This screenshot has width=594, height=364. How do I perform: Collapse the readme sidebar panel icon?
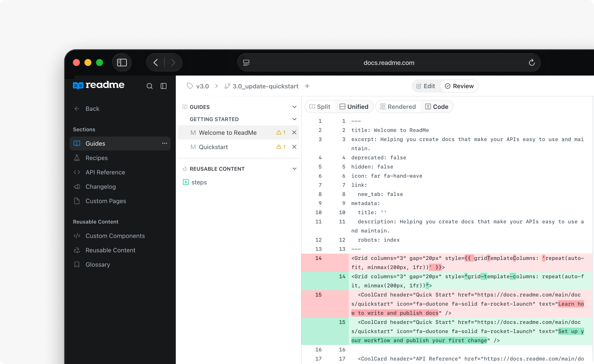pyautogui.click(x=164, y=86)
